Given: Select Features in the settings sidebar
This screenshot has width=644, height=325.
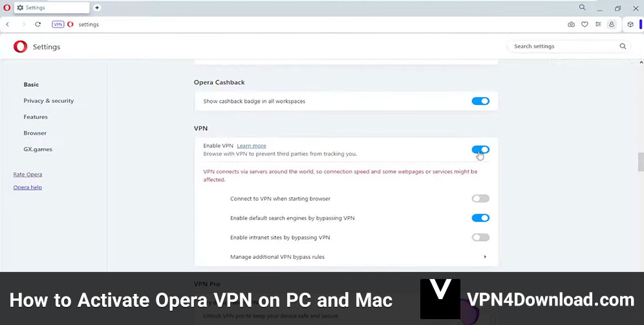Looking at the screenshot, I should coord(36,117).
